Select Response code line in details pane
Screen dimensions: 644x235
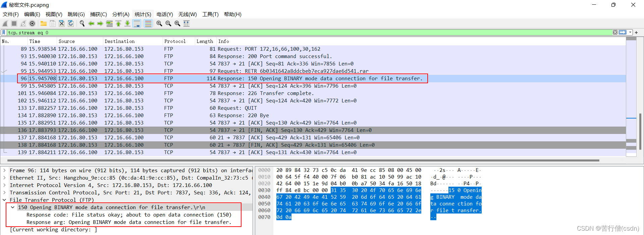[129, 215]
